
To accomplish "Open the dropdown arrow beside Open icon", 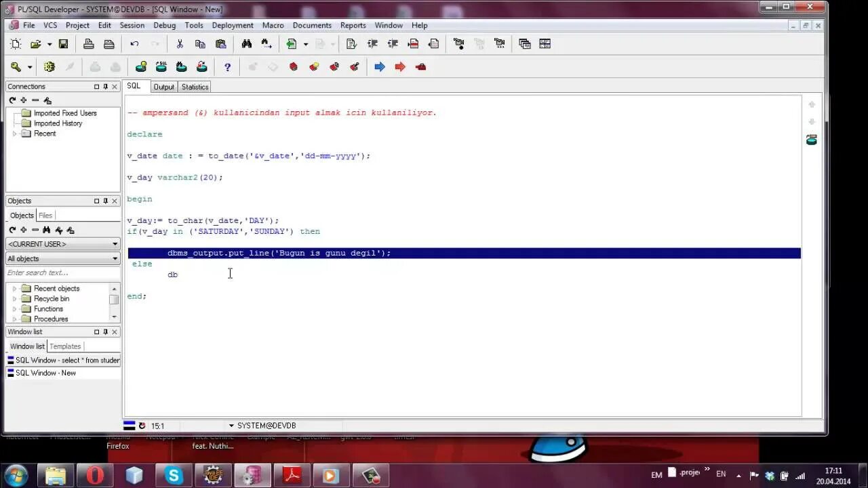I will [x=50, y=45].
